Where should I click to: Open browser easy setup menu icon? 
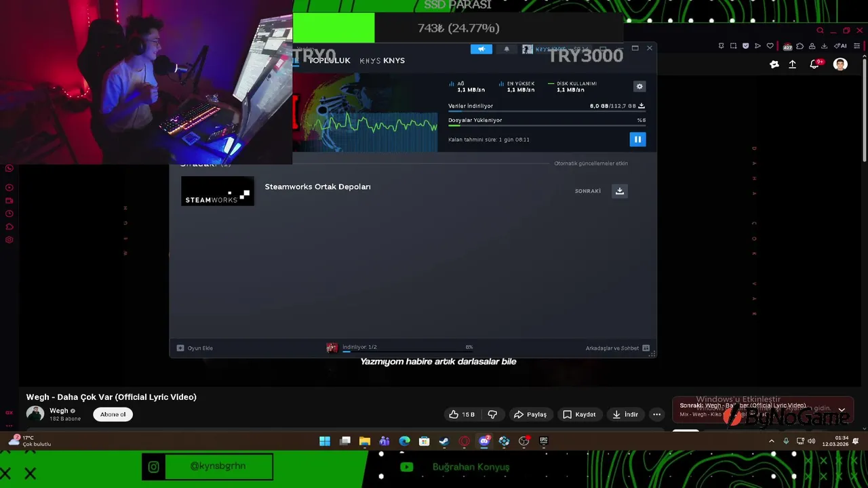tap(857, 46)
